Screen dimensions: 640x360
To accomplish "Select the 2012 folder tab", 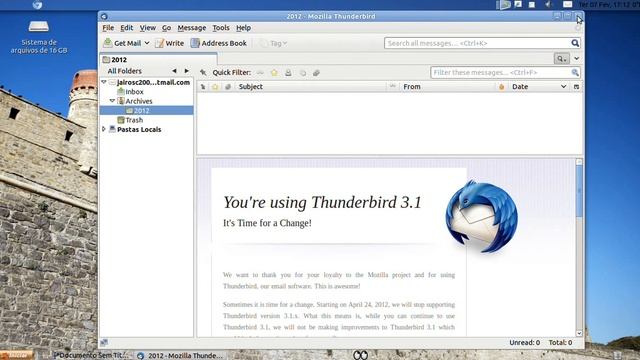I will 158,60.
